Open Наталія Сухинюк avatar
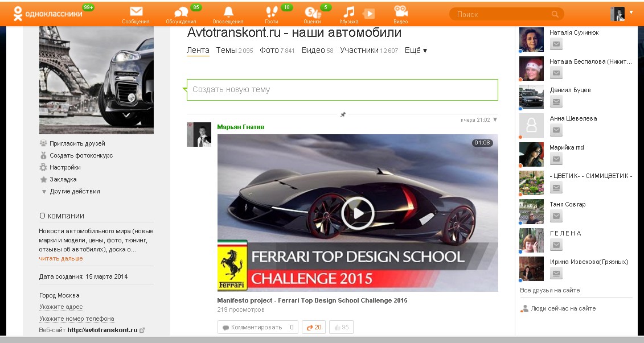 (531, 40)
